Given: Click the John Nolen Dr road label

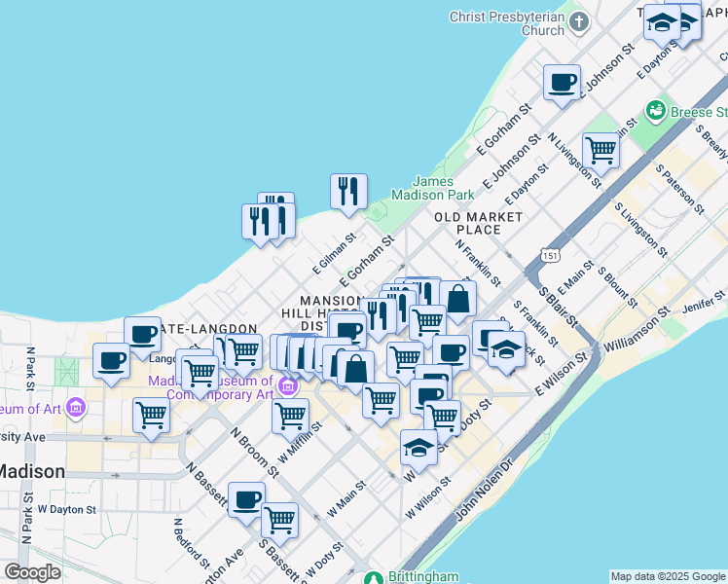Looking at the screenshot, I should tap(485, 490).
